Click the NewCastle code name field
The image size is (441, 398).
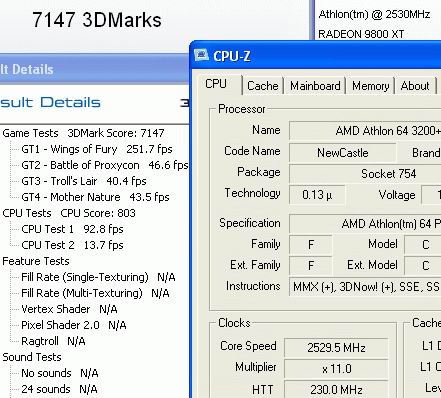pyautogui.click(x=343, y=153)
